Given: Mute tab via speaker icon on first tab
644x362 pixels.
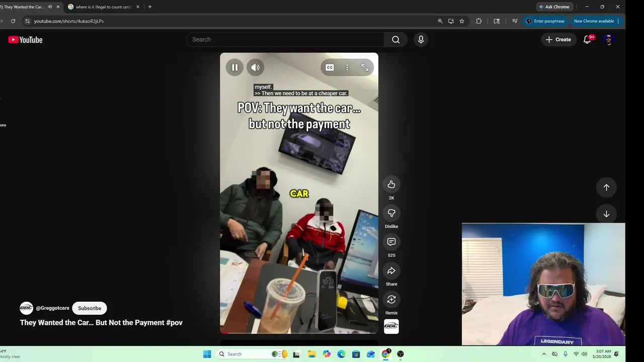Looking at the screenshot, I should tap(50, 7).
